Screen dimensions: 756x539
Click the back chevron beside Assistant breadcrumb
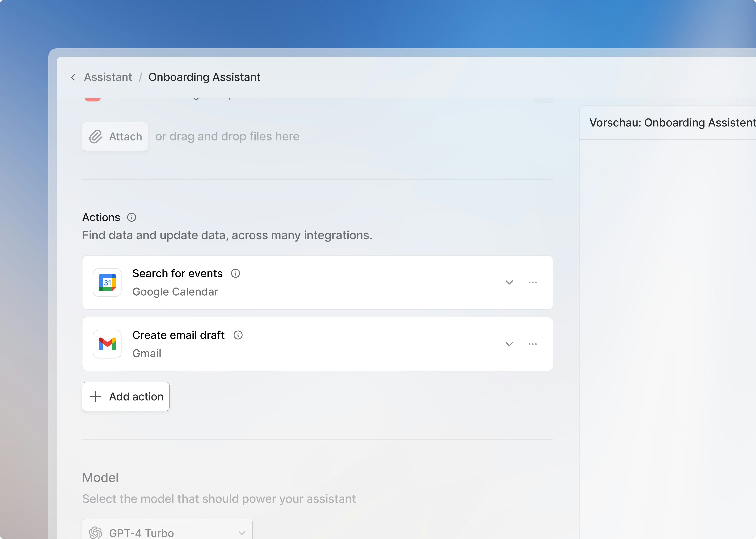[73, 77]
